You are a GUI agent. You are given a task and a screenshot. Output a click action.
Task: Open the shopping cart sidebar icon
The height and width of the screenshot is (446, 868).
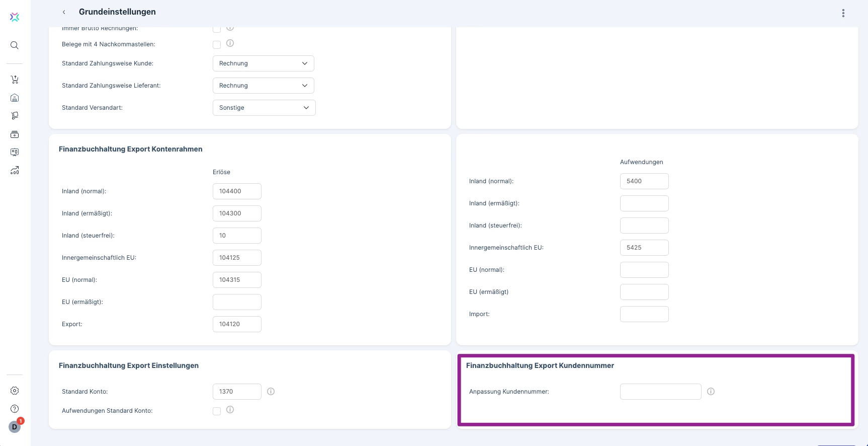15,80
